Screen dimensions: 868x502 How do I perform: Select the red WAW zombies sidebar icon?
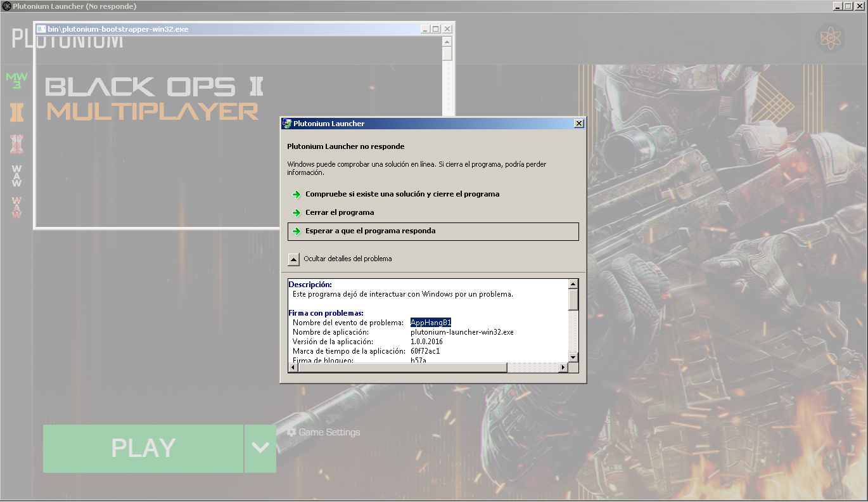click(x=16, y=207)
